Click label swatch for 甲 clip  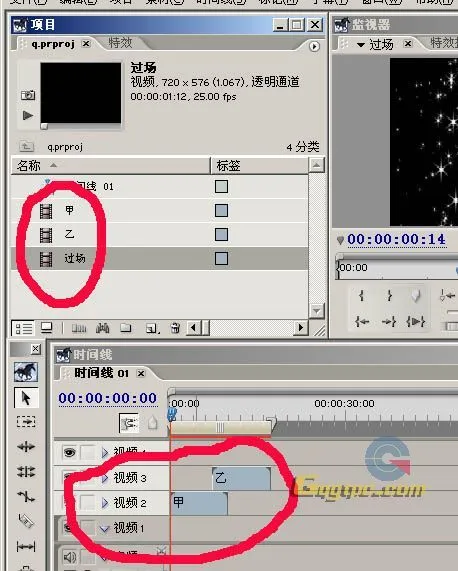click(221, 210)
